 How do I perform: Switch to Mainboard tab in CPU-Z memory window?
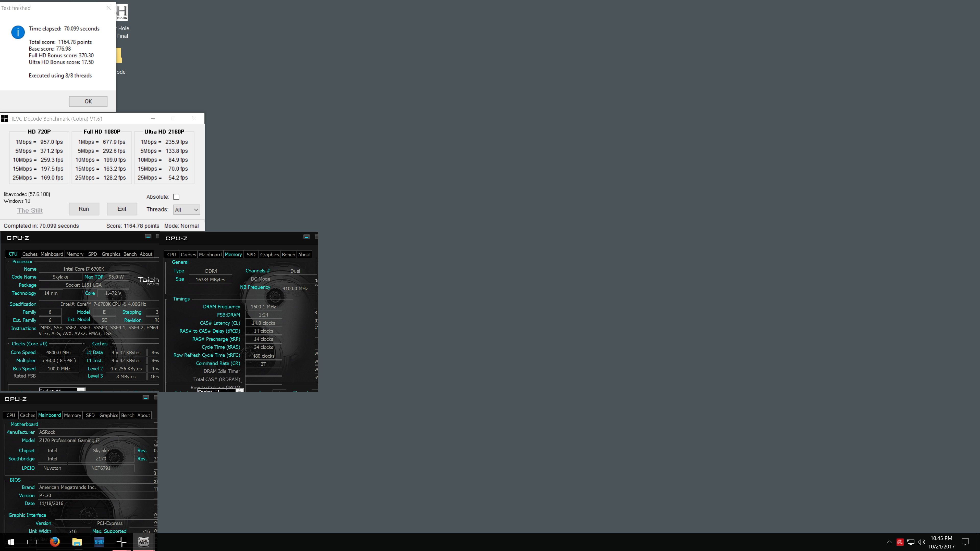210,254
